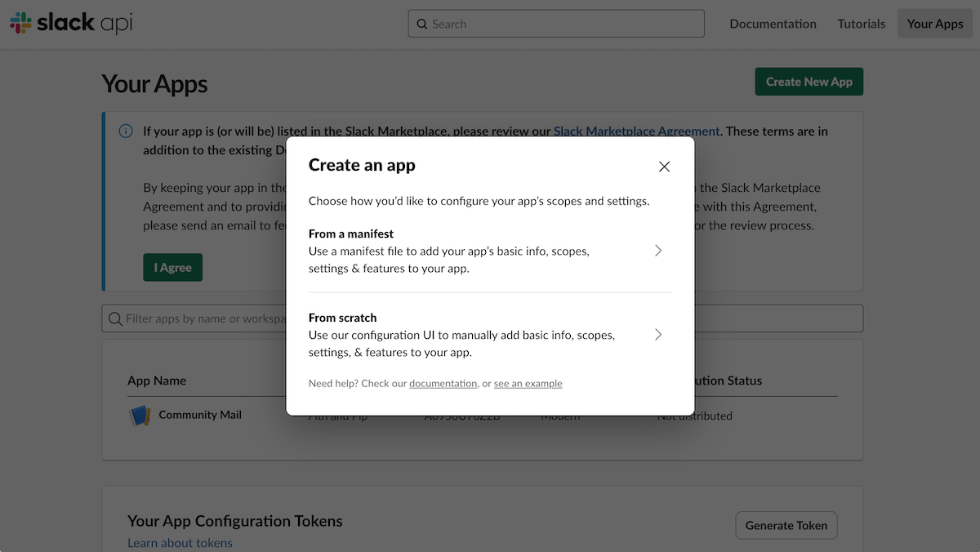Go to the Tutorials nav item
This screenshot has height=552, width=980.
point(861,24)
